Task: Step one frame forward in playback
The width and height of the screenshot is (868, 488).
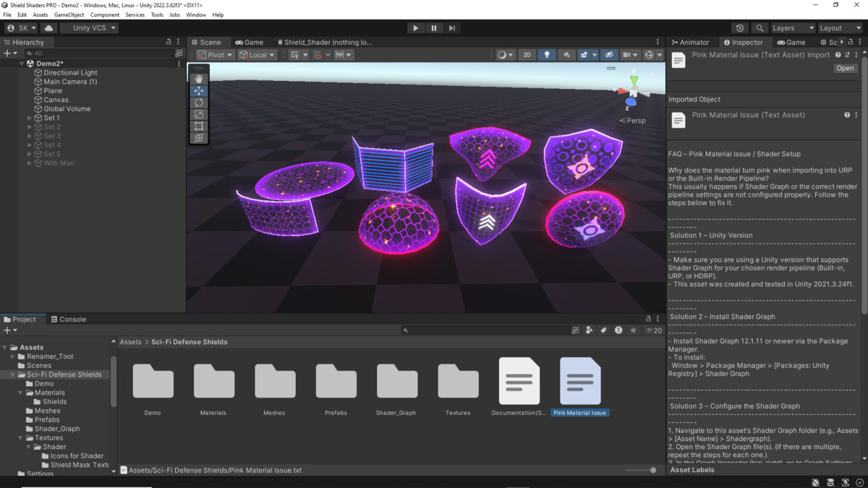Action: click(451, 27)
